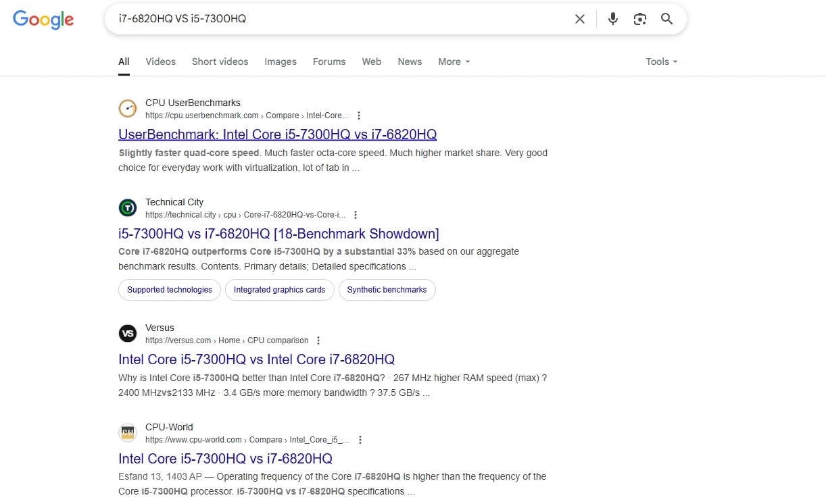
Task: Click the versus.com URL breadcrumb
Action: pos(227,341)
